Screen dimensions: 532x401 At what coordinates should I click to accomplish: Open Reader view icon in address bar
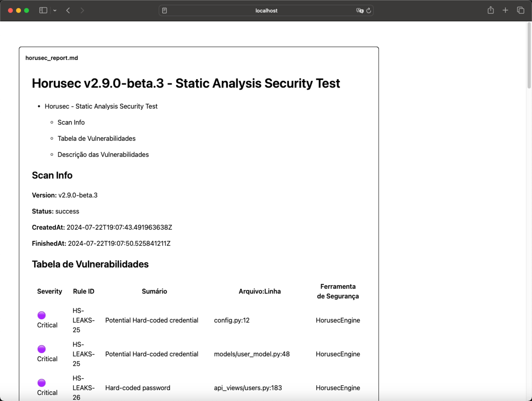[165, 10]
